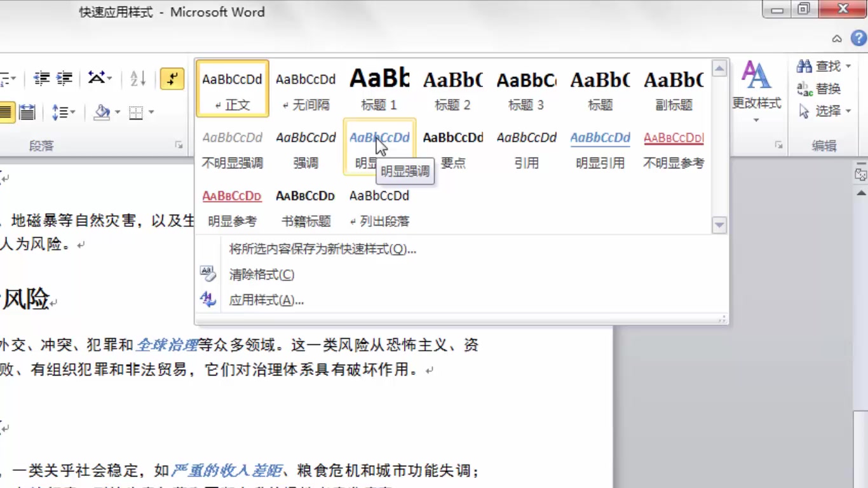Click the blue text 严重的收入差距
Viewport: 868px width, 488px height.
point(226,471)
